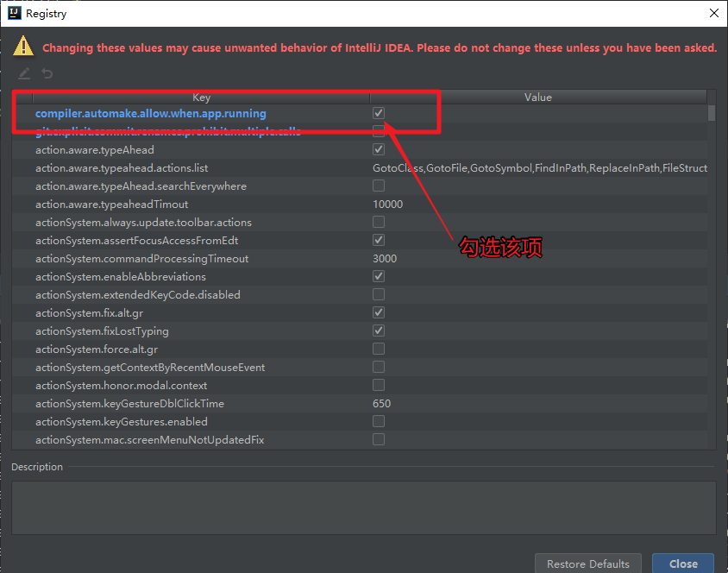
Task: Select actionSystem.keyGestures.enabled key
Action: click(121, 421)
